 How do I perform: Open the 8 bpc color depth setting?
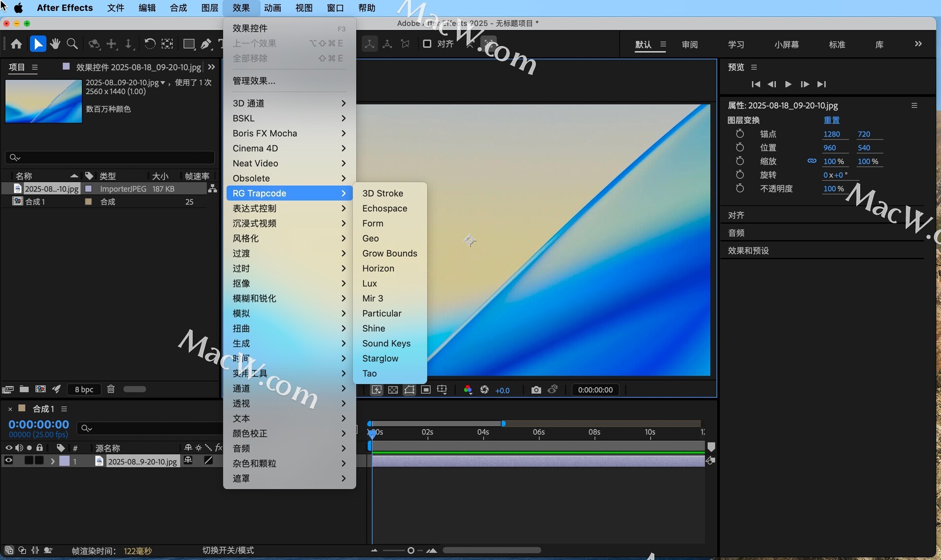[x=84, y=390]
